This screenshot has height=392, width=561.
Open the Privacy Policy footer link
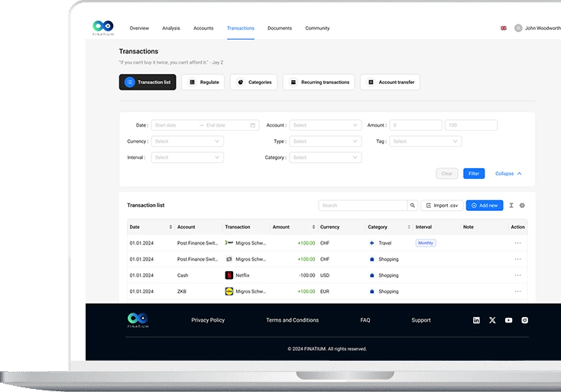(x=208, y=320)
